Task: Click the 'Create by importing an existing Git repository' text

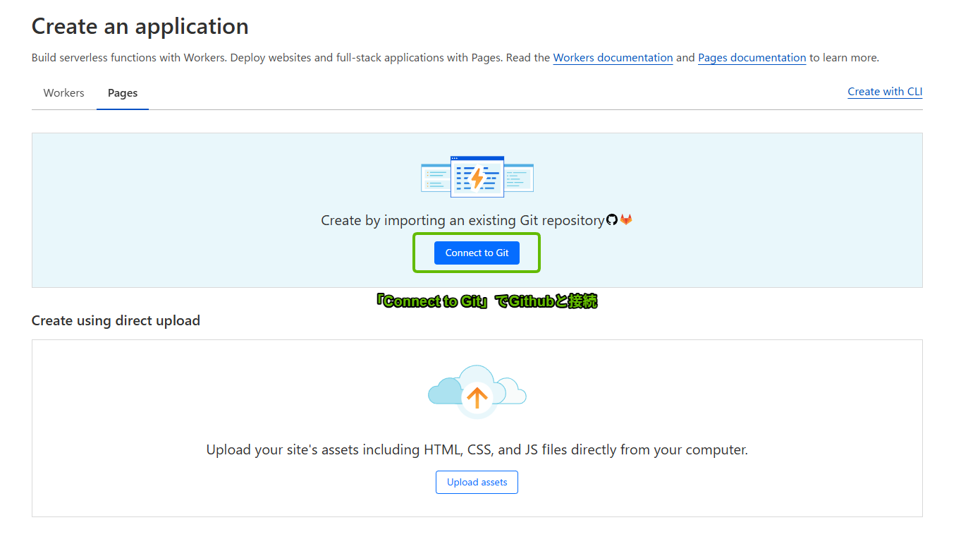Action: click(x=463, y=221)
